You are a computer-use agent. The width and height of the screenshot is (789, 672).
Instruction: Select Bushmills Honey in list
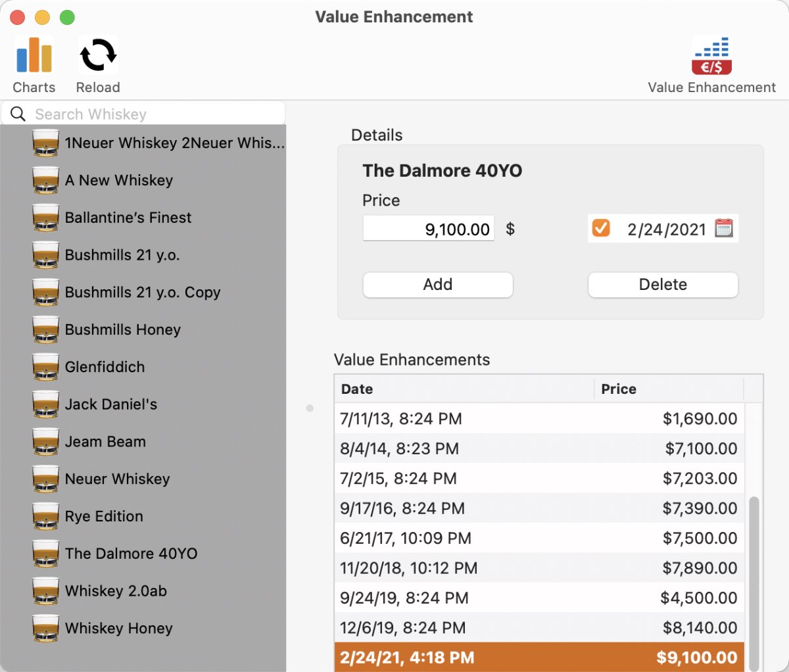coord(143,329)
